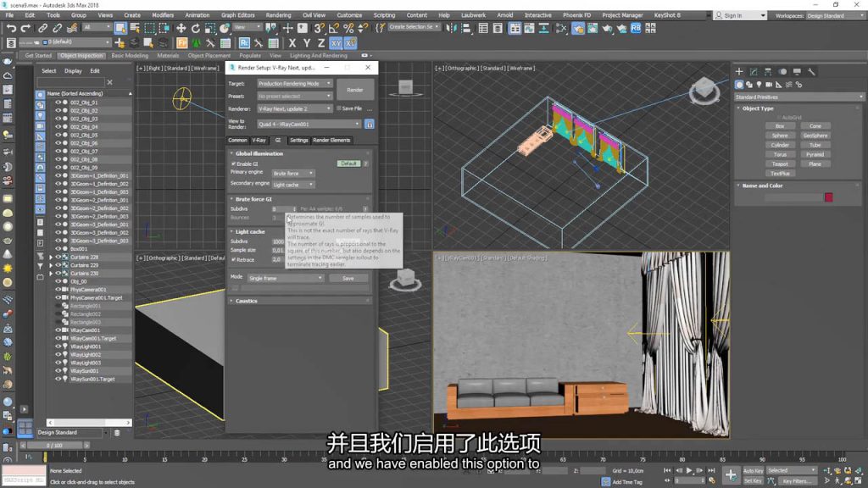Toggle the Angle Snap icon
The height and width of the screenshot is (488, 868).
pos(334,28)
